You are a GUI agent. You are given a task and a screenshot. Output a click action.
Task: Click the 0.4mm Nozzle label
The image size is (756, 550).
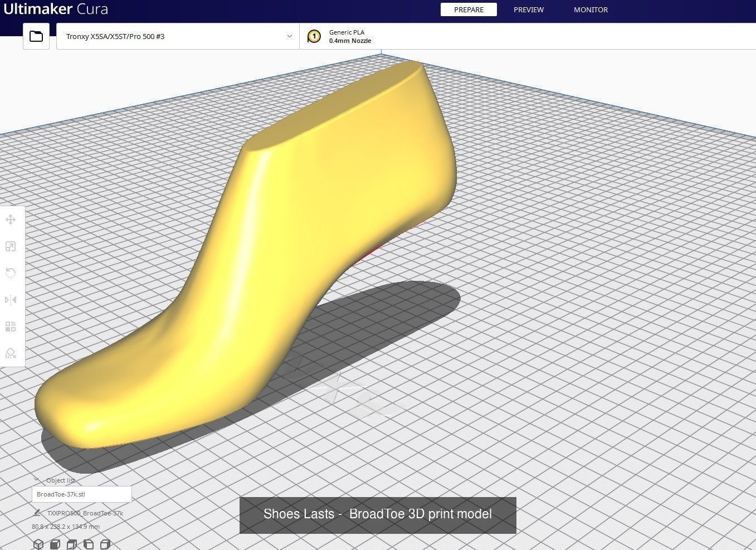point(350,41)
